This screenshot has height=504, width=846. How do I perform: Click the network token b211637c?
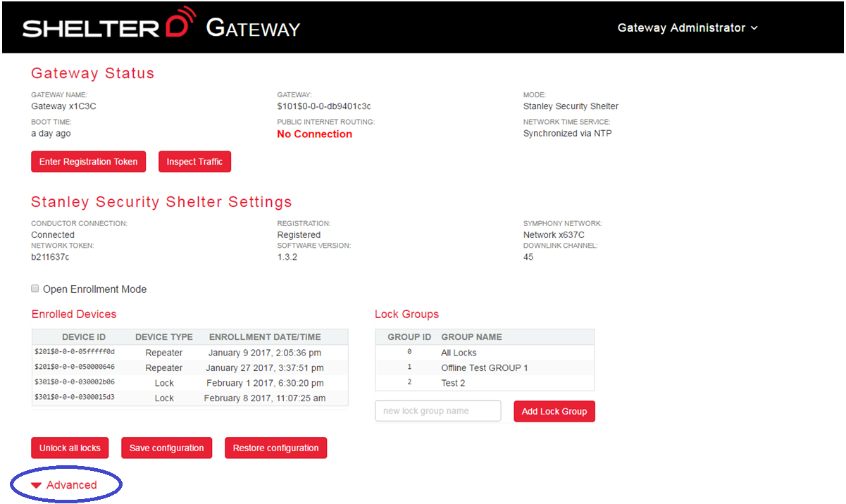click(50, 257)
